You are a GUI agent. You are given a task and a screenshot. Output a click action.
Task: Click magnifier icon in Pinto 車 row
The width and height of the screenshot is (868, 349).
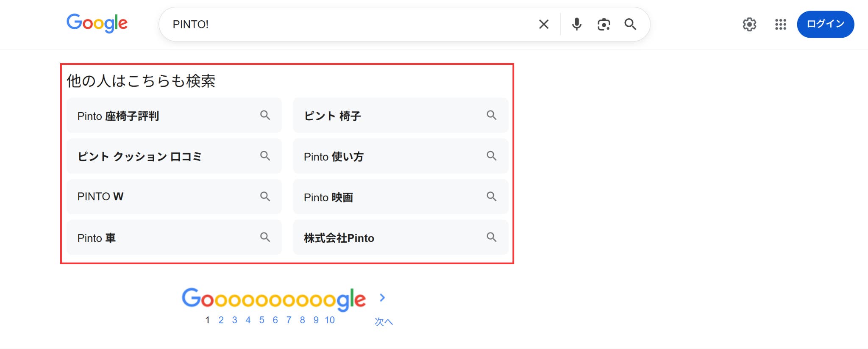[x=265, y=237]
